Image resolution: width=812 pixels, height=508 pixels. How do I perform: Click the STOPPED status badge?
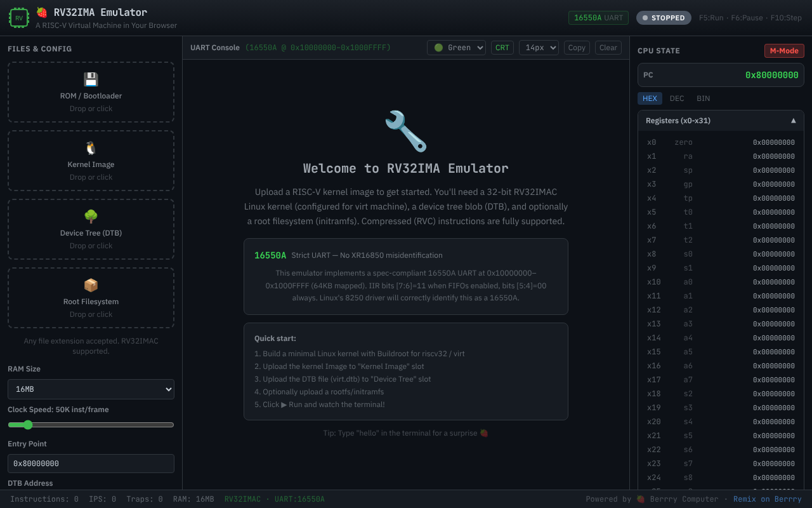point(664,18)
